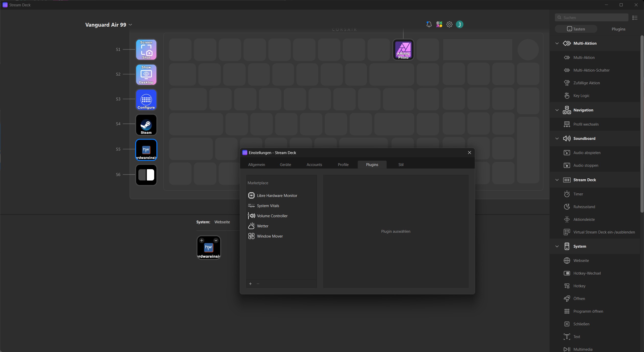Open the notifications bell icon
Viewport: 644px width, 352px height.
click(x=429, y=24)
